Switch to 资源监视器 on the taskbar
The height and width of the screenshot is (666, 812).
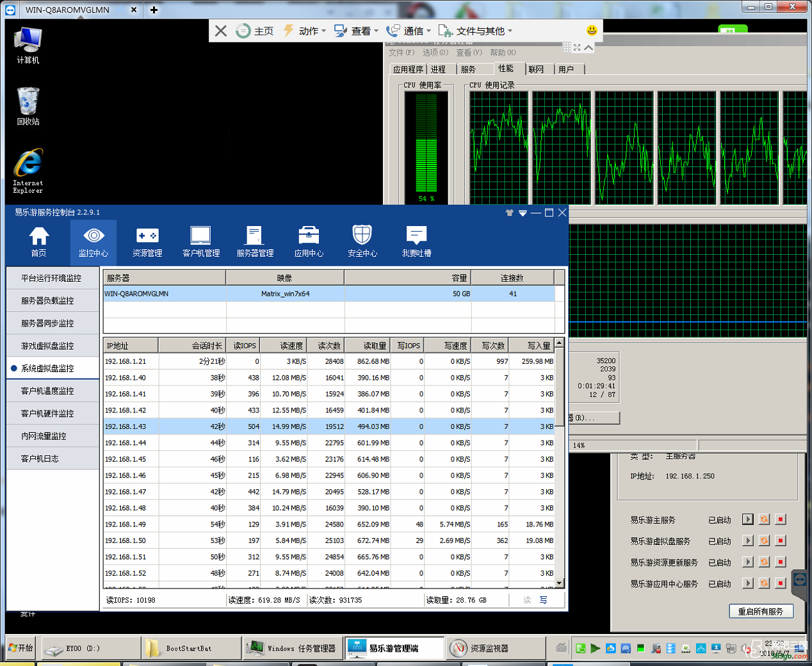496,648
